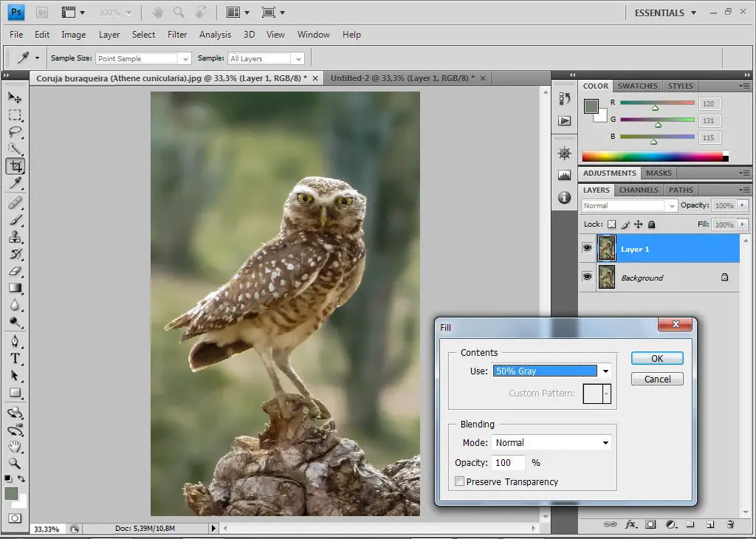Select the Zoom tool in toolbox
This screenshot has height=539, width=756.
tap(15, 463)
